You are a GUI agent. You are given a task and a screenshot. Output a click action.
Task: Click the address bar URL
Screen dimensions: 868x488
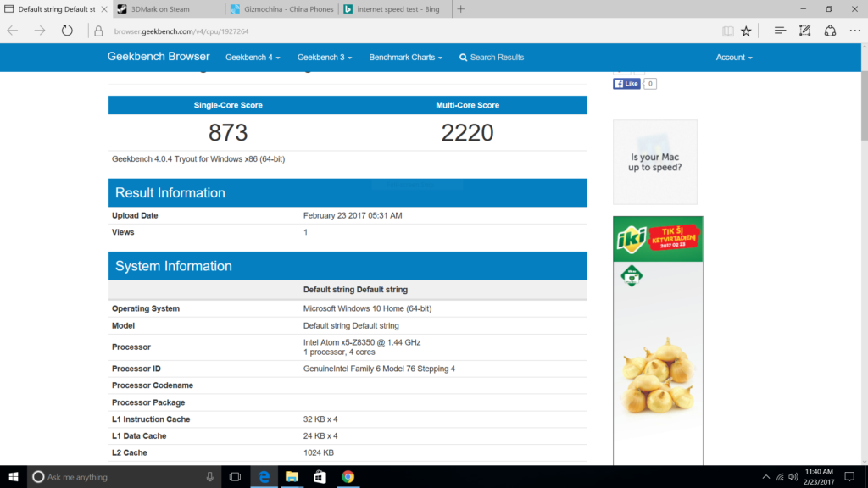(181, 31)
